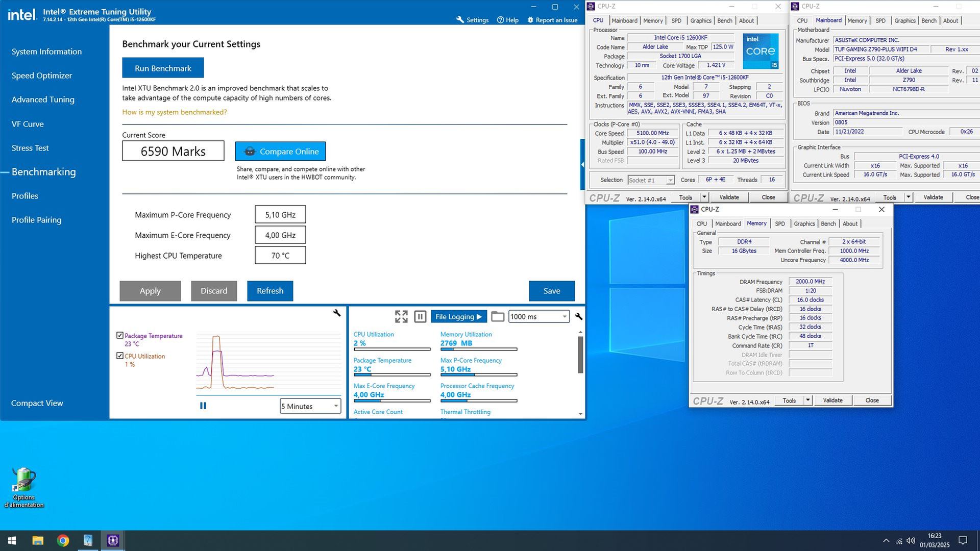Click the CPU-Z taskbar icon
This screenshot has width=980, height=551.
[x=113, y=540]
